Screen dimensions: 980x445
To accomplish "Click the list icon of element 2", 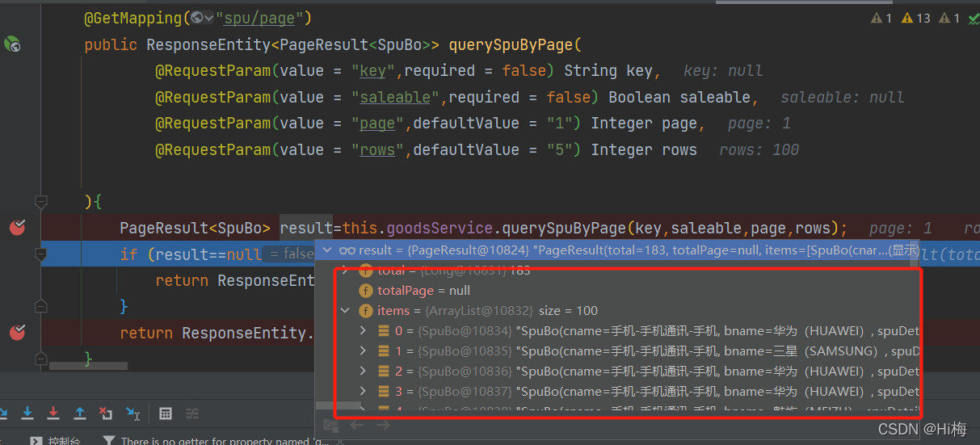I will (384, 372).
